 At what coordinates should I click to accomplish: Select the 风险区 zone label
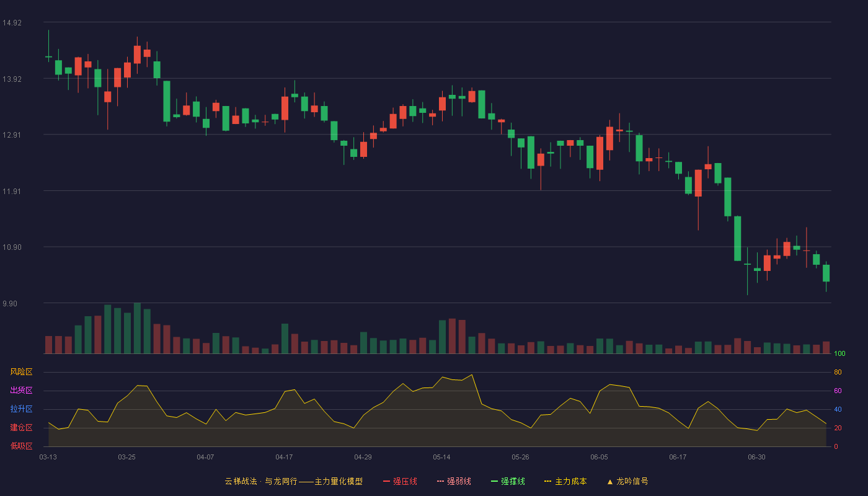point(21,372)
